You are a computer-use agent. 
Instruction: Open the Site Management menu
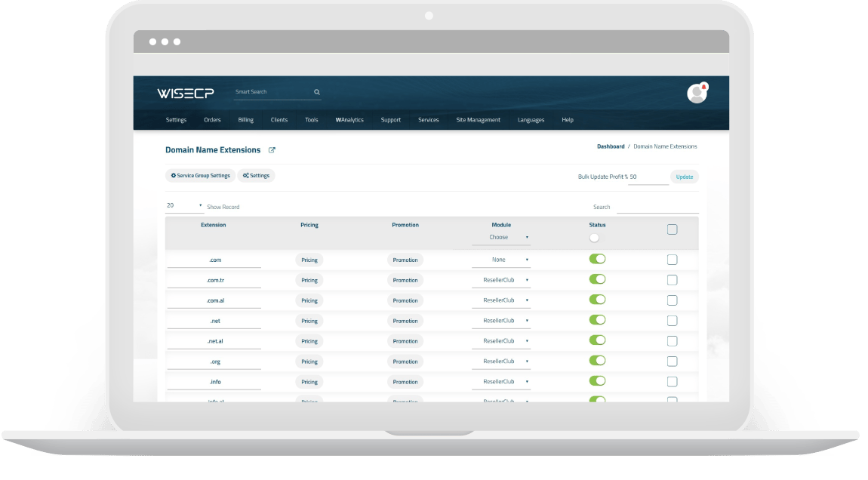click(479, 119)
